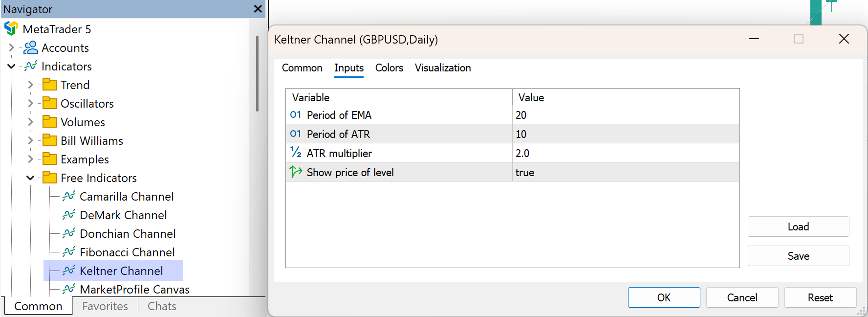868x317 pixels.
Task: Click the integer icon beside Period of EMA
Action: click(296, 115)
